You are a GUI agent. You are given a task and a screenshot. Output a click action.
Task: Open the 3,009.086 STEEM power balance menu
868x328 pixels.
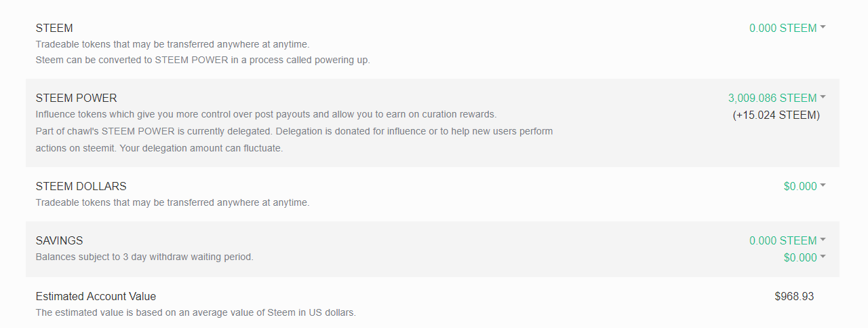tap(772, 98)
